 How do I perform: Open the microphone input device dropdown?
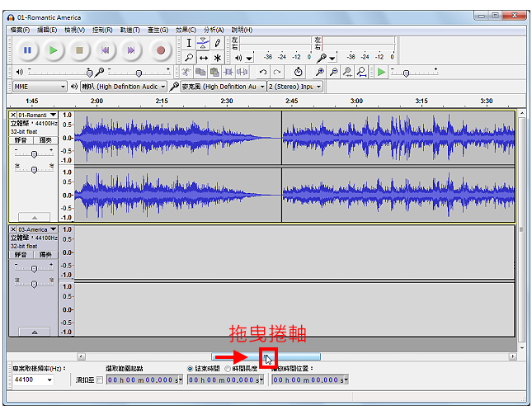pos(223,87)
